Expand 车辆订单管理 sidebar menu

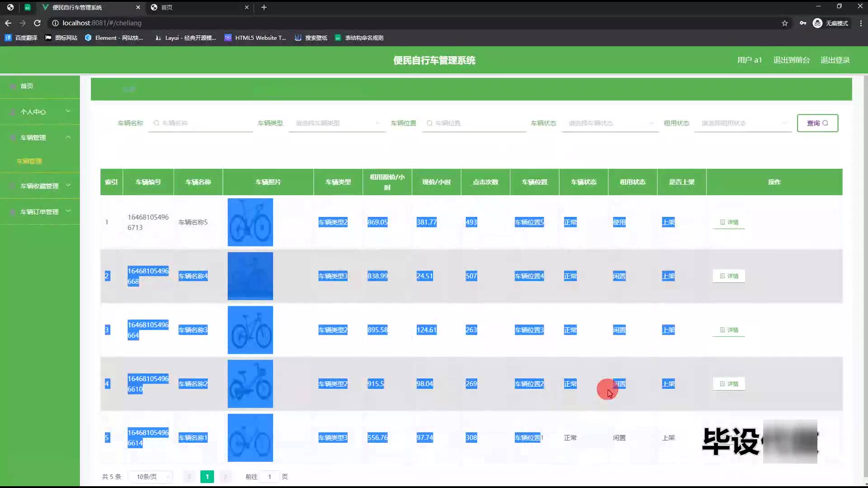40,211
